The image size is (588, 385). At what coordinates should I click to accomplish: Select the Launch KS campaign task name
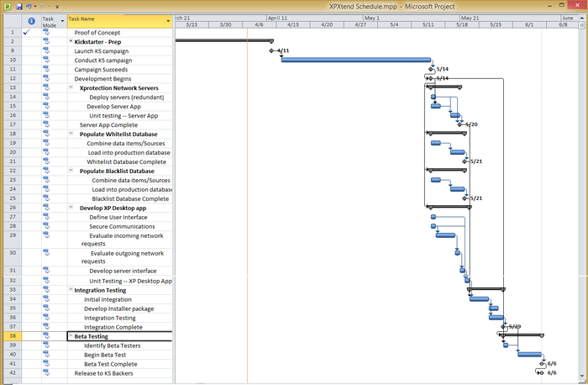[x=102, y=51]
